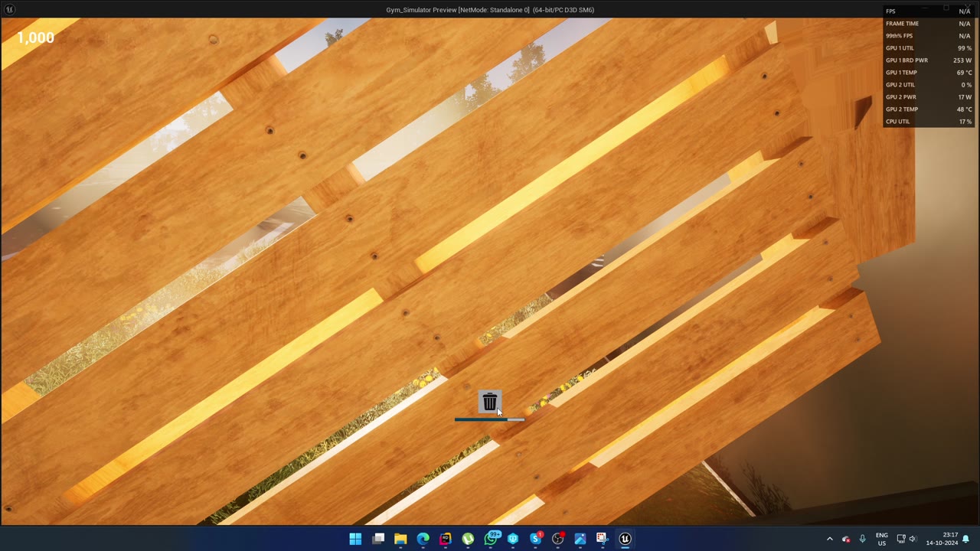Click the 69 °C temperature value
The width and height of the screenshot is (980, 551).
964,73
